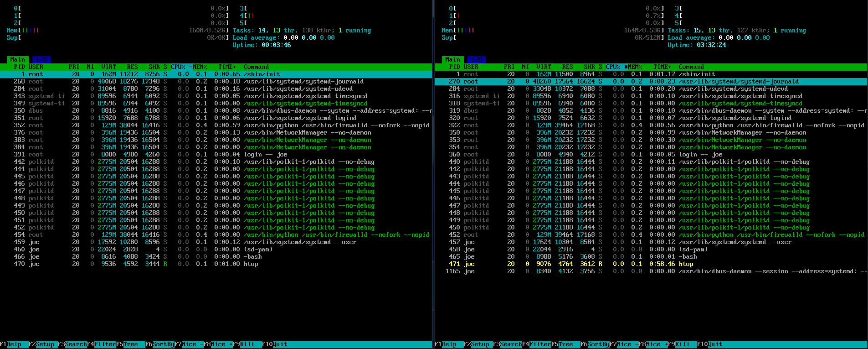
Task: Sort by RES column in left htop
Action: click(133, 67)
